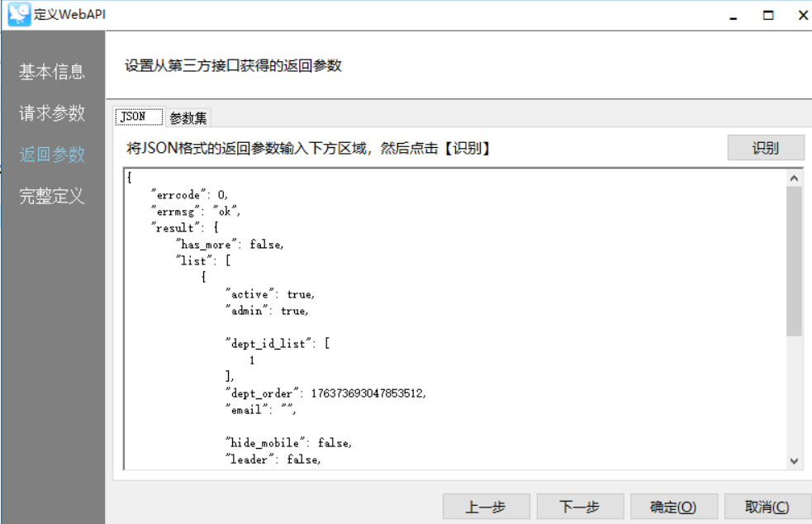Screen dimensions: 812x524
Task: Click the WebAPI app icon in title bar
Action: point(19,13)
